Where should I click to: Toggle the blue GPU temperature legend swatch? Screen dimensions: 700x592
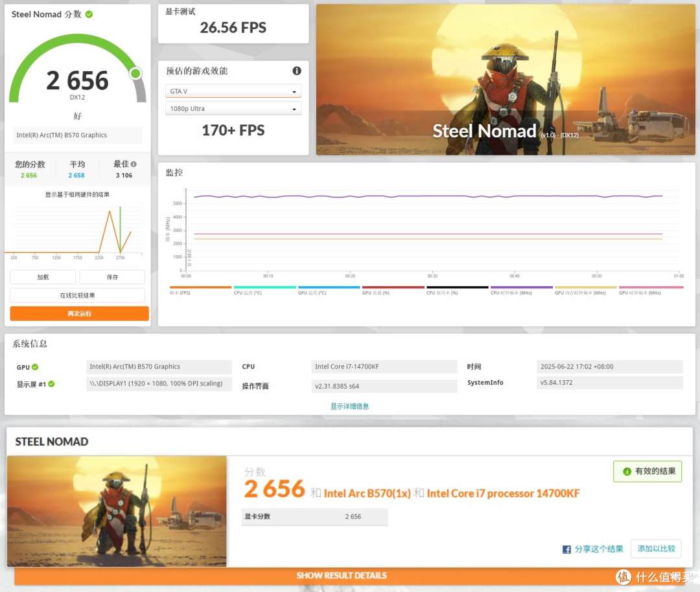329,288
